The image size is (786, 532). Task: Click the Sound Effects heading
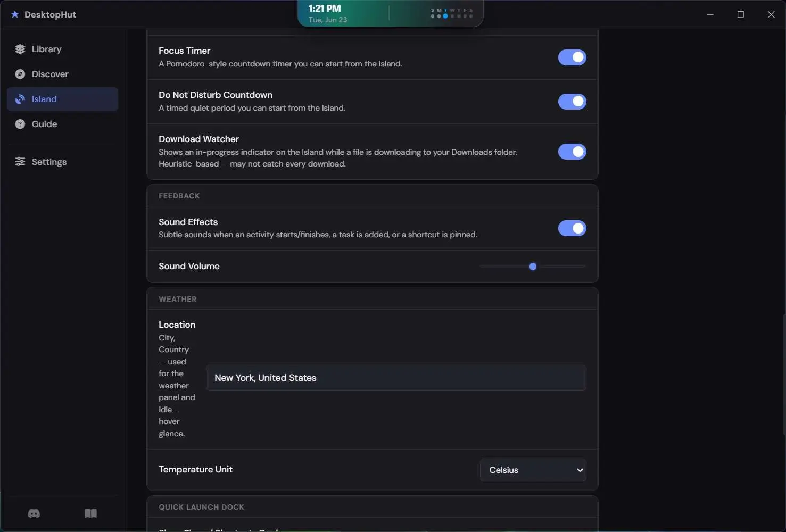tap(188, 222)
